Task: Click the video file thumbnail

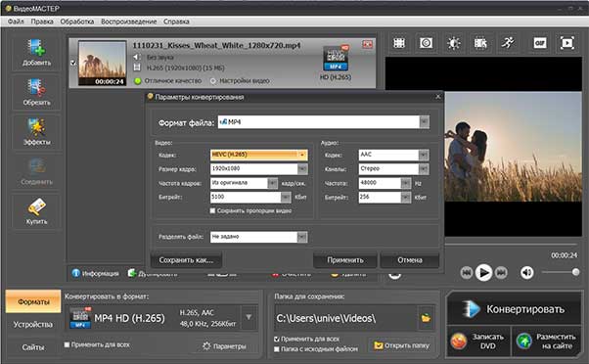Action: tap(102, 63)
